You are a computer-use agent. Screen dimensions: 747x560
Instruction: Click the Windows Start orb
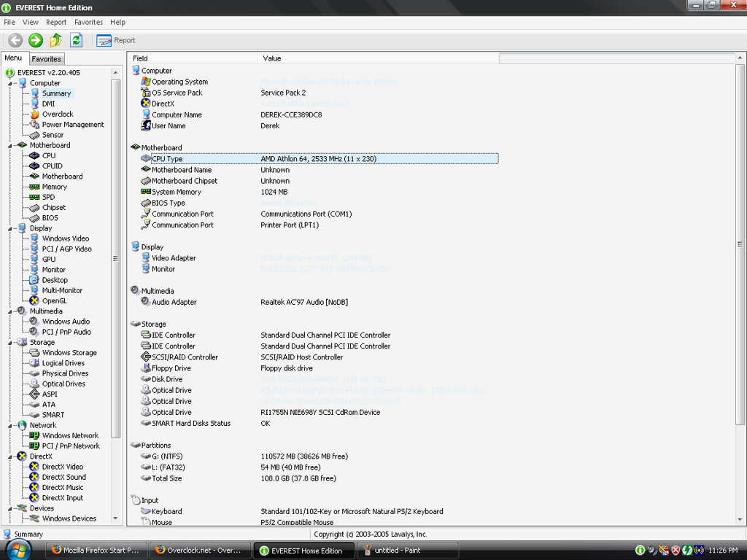point(18,551)
